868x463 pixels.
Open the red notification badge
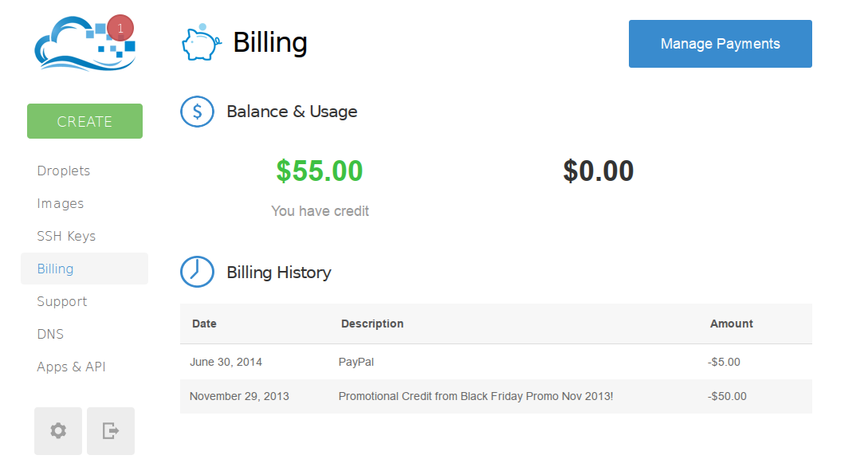(120, 28)
